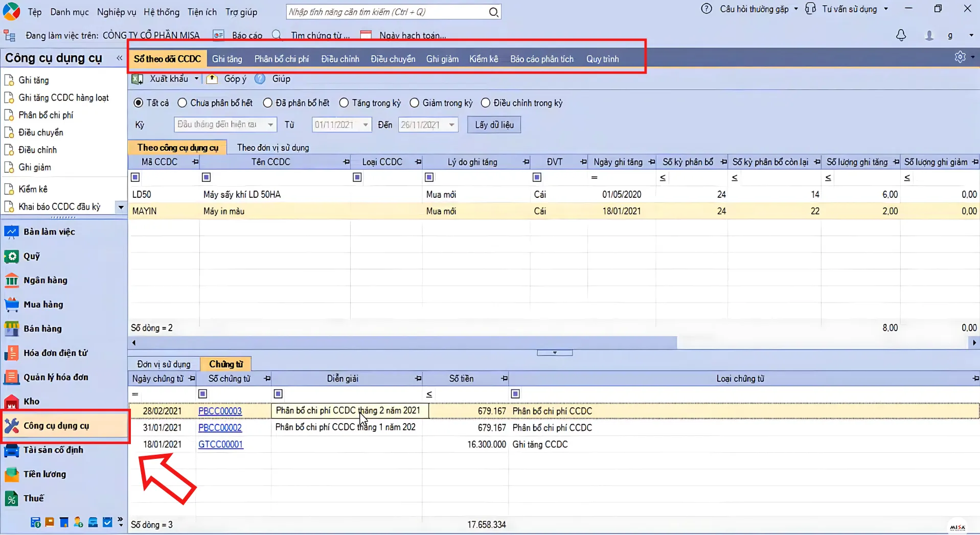Expand the Xuất khẩu dropdown arrow
The width and height of the screenshot is (980, 535).
[x=196, y=79]
